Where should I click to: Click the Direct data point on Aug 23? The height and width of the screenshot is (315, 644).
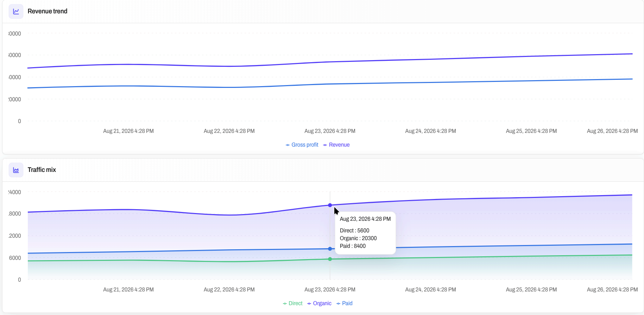tap(330, 259)
